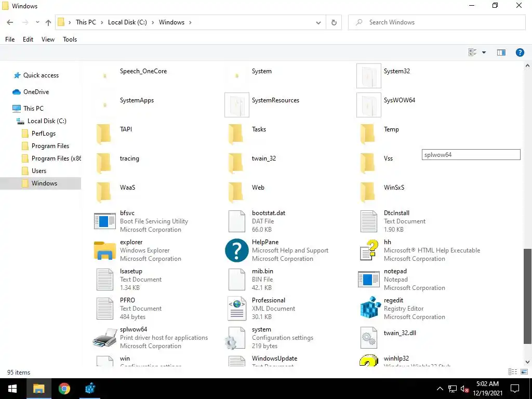Viewport: 532px width, 399px height.
Task: Select the Professional XML Document icon
Action: tap(236, 309)
